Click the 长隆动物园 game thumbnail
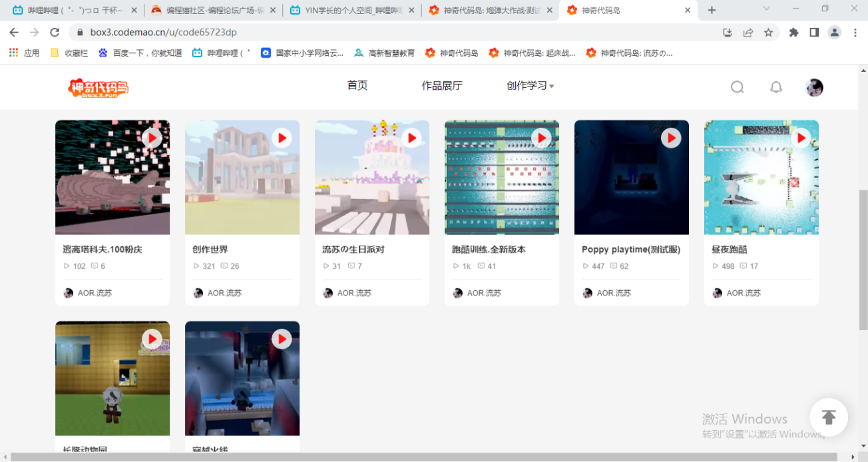868x462 pixels. [x=112, y=379]
